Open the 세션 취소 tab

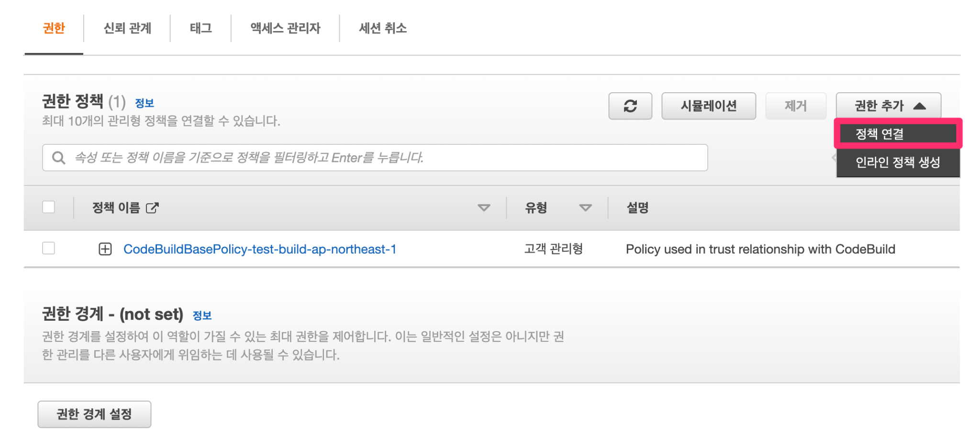tap(382, 28)
